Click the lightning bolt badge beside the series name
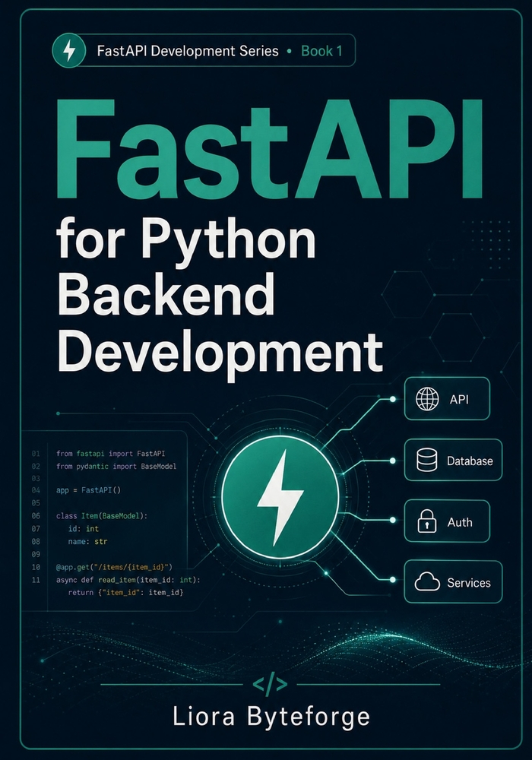532x760 pixels. click(69, 50)
